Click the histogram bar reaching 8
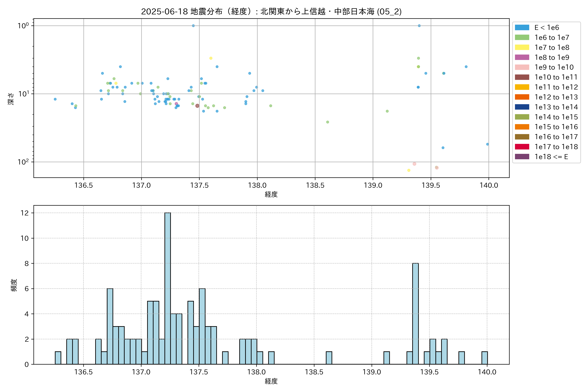Viewport: 588px width, 392px height. click(x=415, y=313)
